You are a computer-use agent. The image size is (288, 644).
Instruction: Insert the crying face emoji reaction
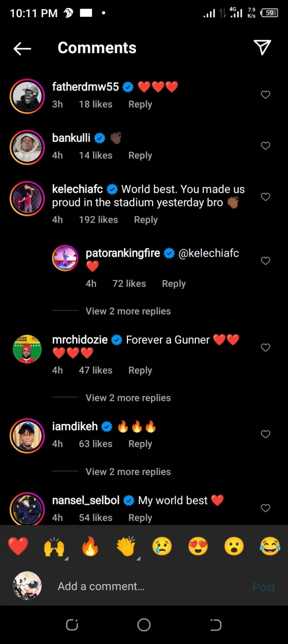click(162, 547)
